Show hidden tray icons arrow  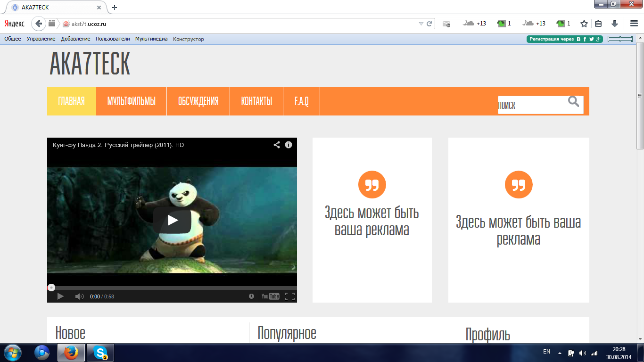point(560,353)
